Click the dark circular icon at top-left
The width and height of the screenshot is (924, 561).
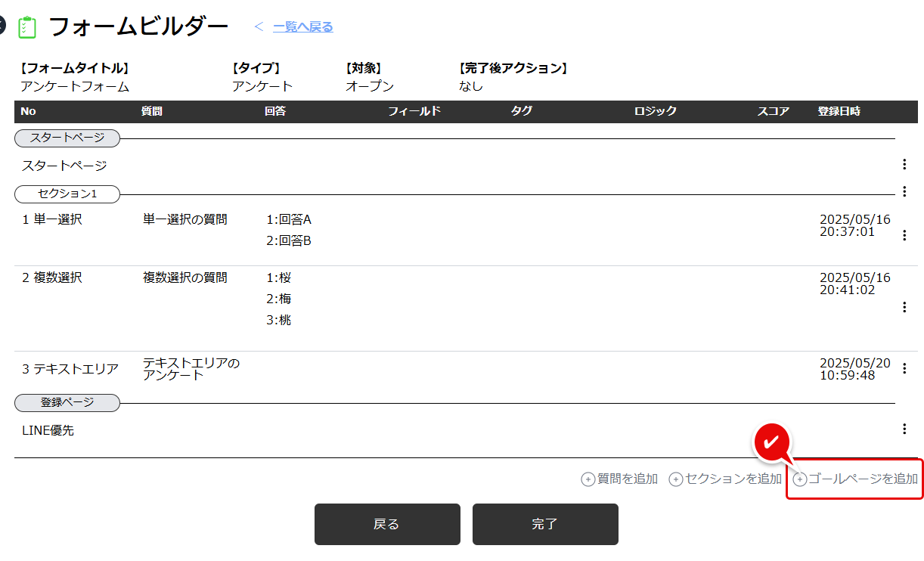tap(2, 26)
